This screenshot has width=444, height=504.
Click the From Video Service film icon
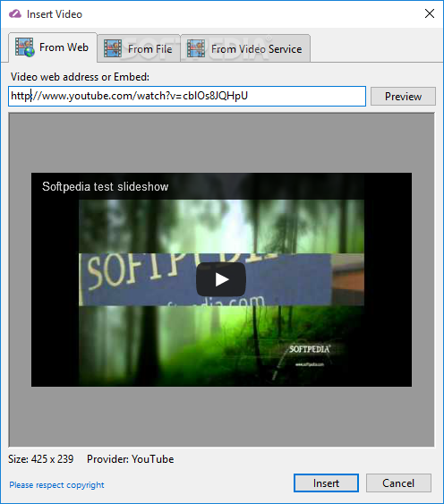tap(196, 48)
